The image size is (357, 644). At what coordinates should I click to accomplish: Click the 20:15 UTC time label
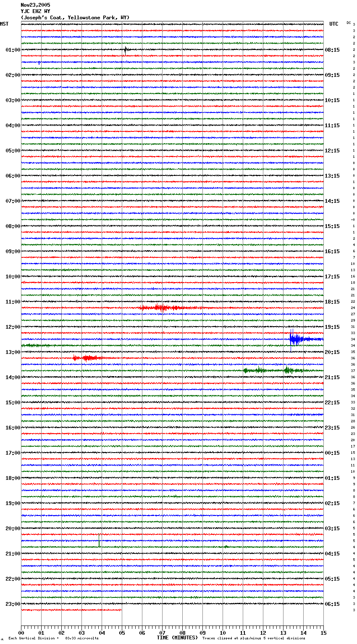pos(332,352)
